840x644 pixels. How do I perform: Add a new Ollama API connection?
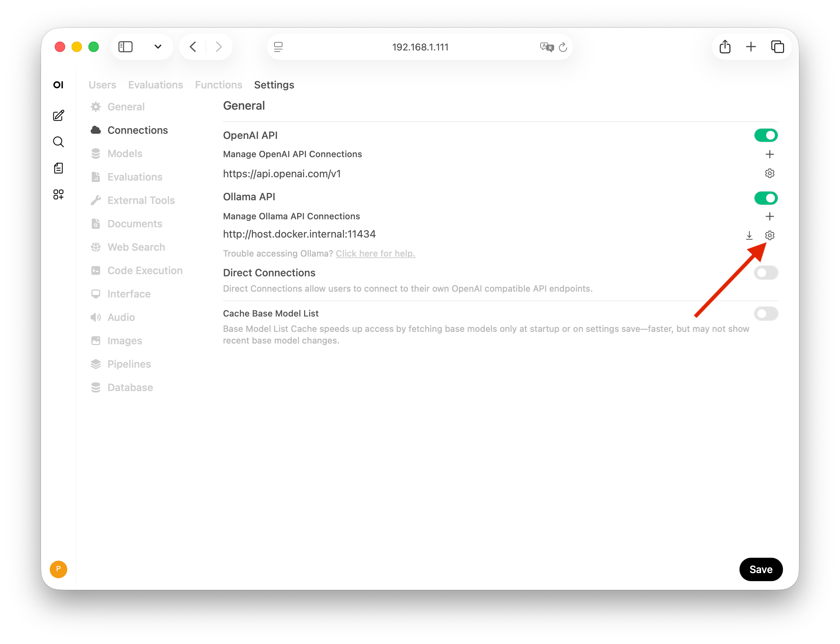769,216
